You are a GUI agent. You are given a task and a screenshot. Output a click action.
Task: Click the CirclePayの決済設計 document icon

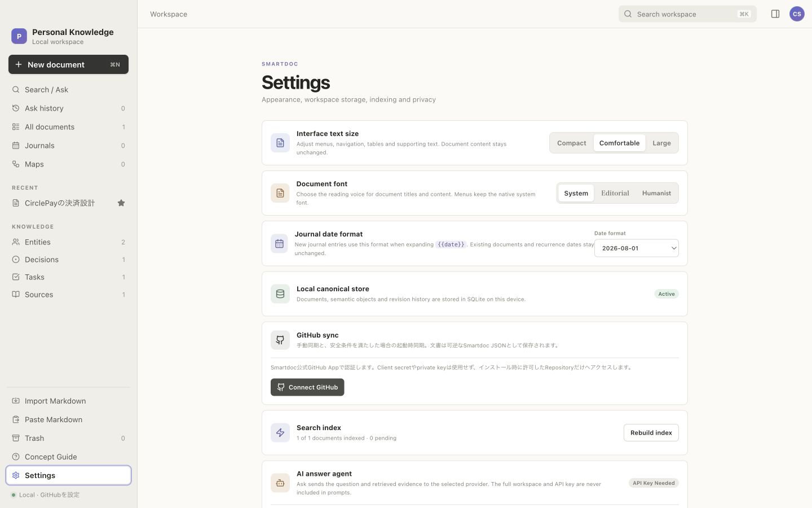(16, 203)
